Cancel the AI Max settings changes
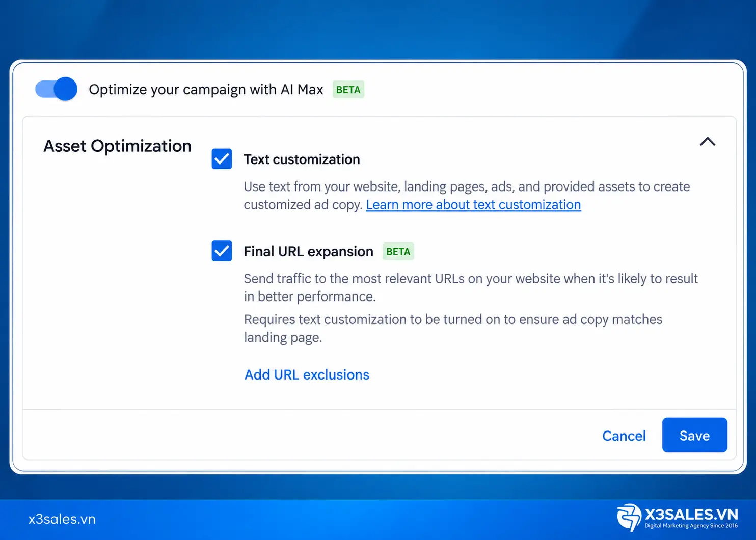Screen dimensions: 756x540 pyautogui.click(x=624, y=436)
